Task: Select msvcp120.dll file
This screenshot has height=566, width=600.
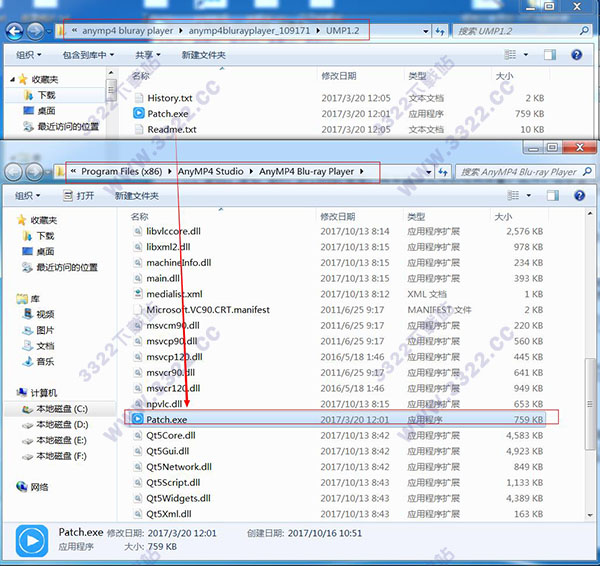Action: 174,357
